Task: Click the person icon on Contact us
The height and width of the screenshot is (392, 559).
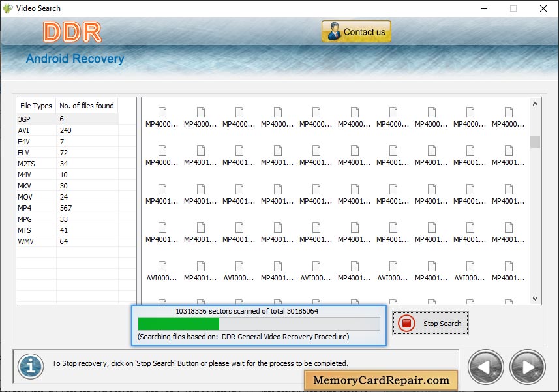Action: click(x=334, y=31)
